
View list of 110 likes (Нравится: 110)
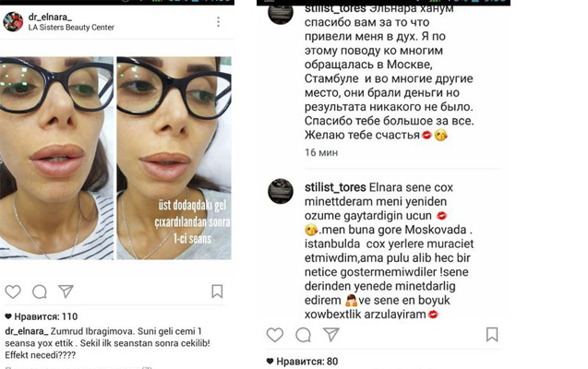tap(42, 316)
